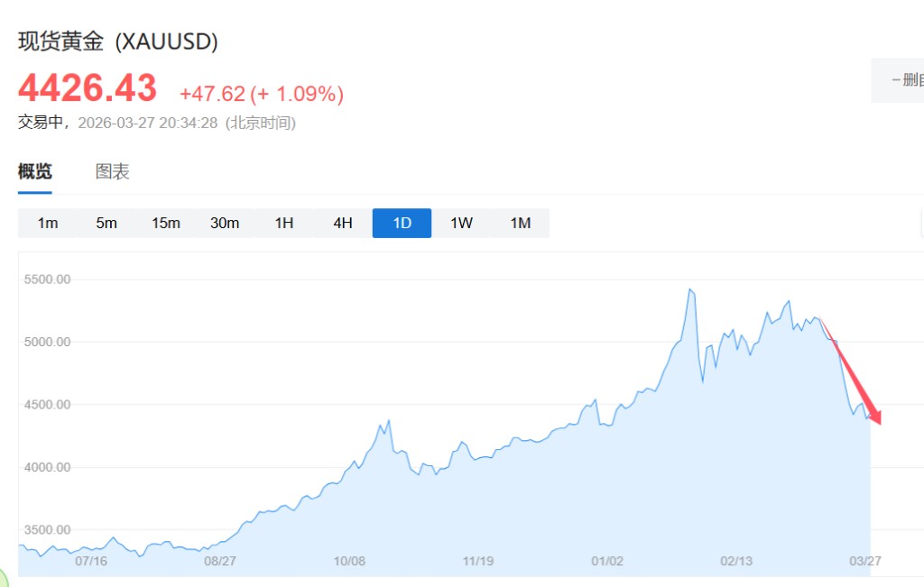Click the 03/27 date axis label
Image resolution: width=924 pixels, height=587 pixels.
click(864, 560)
